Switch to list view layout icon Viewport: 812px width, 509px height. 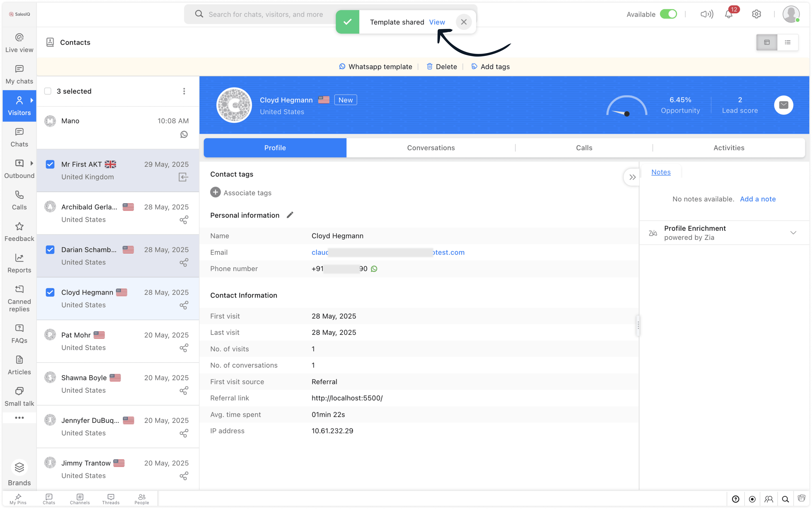click(787, 42)
